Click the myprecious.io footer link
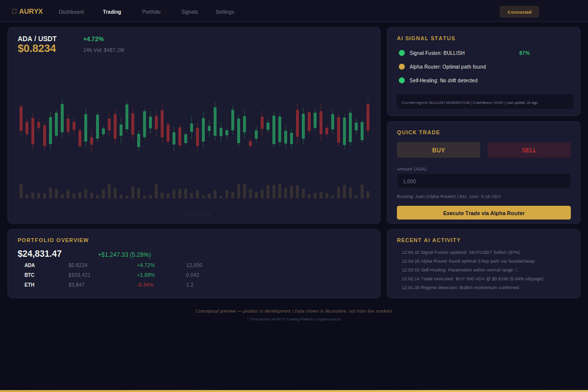 [x=330, y=318]
